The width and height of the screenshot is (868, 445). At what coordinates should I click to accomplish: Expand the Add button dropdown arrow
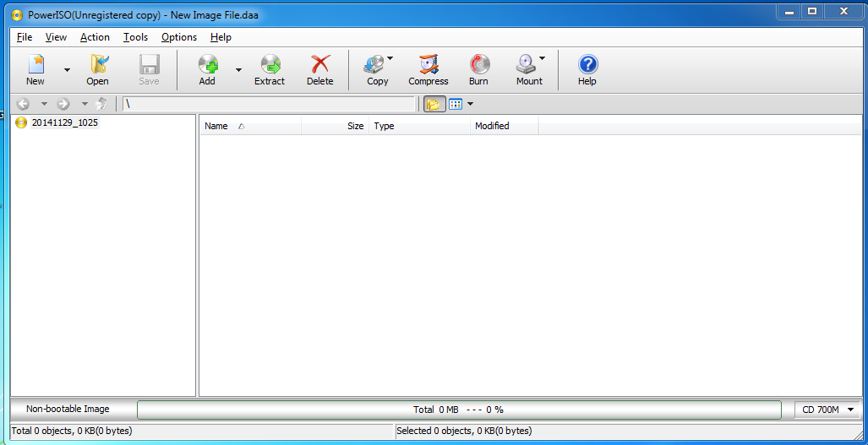click(238, 69)
